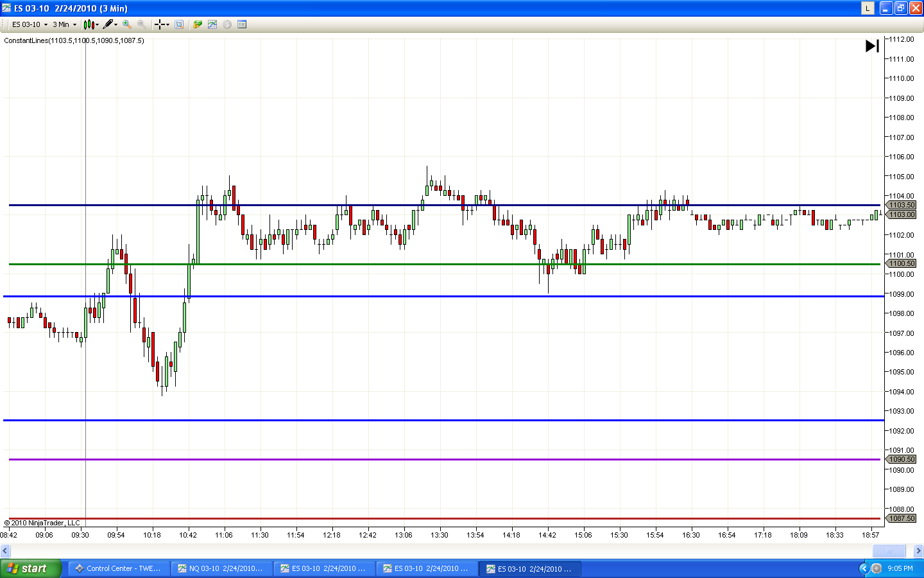Open the cross hair pointer menu
Screen dimensions: 924x578
tap(162, 24)
